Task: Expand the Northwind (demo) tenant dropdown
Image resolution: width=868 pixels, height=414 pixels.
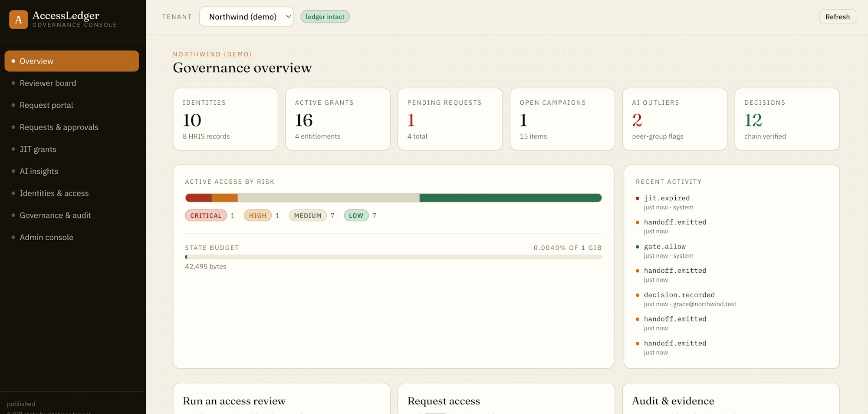Action: tap(246, 17)
